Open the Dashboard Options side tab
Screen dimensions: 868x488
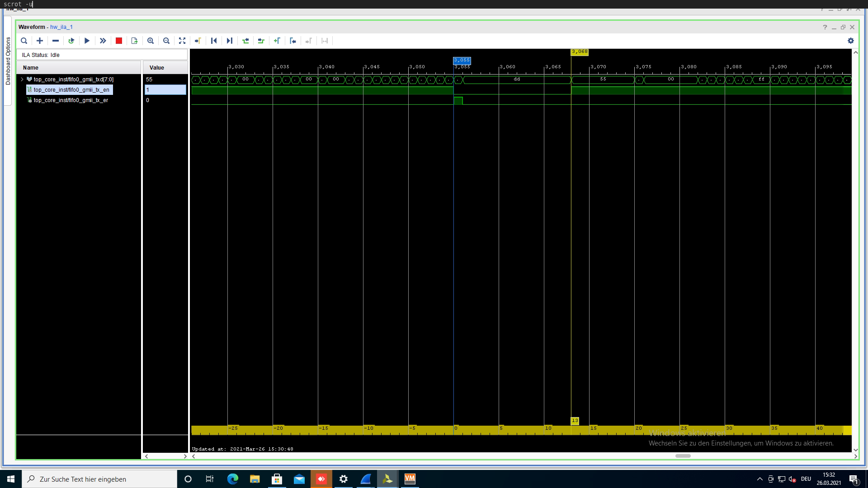(x=8, y=61)
